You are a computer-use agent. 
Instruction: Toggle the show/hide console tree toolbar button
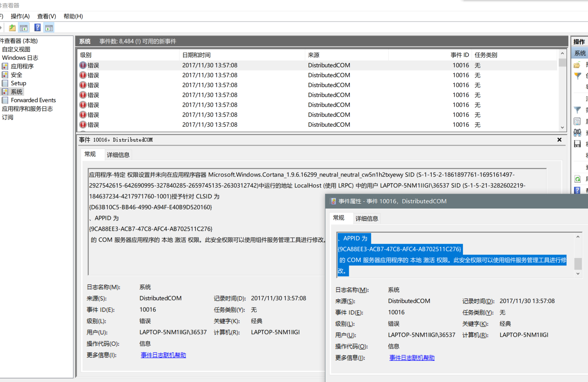point(23,28)
